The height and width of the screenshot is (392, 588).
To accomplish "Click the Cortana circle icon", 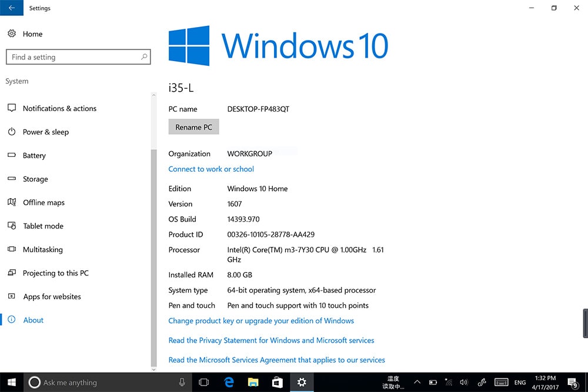I will (x=34, y=382).
